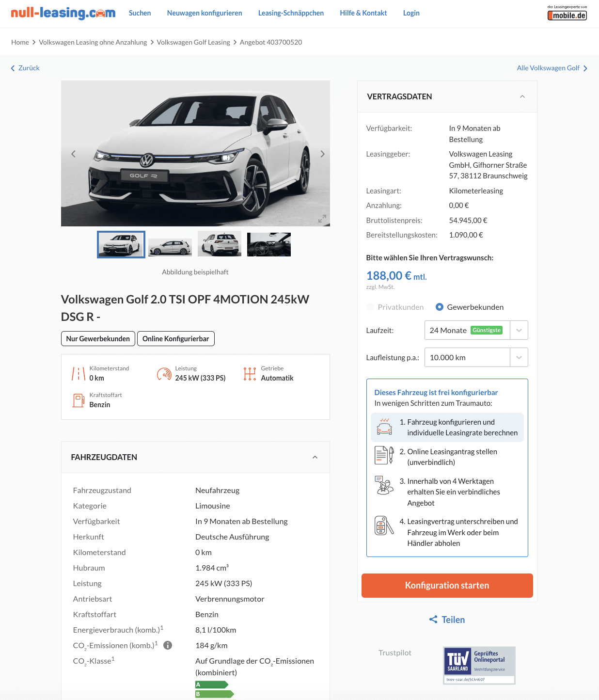Click the Leasingantrag document icon

(384, 455)
